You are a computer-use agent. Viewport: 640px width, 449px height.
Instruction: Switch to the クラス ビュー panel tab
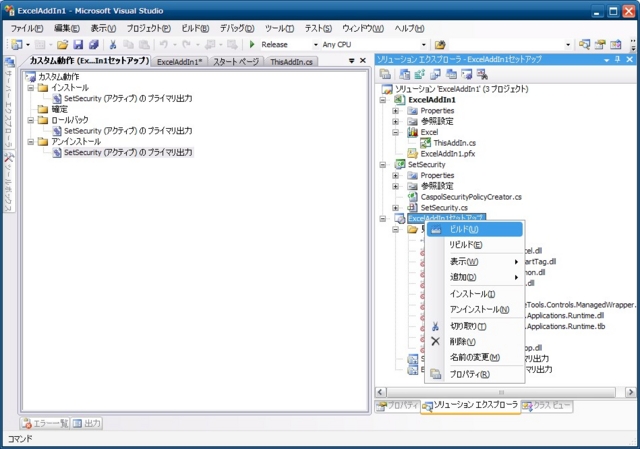tap(547, 406)
